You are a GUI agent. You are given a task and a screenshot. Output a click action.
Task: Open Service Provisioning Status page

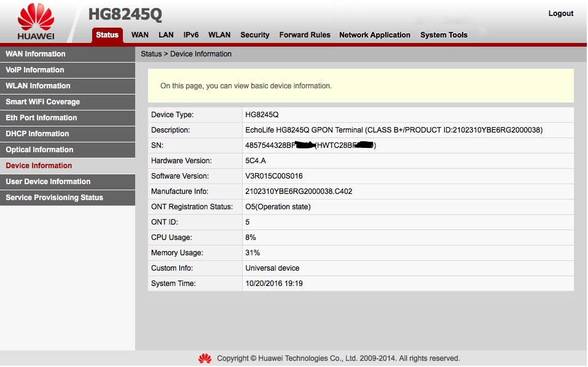pyautogui.click(x=55, y=198)
